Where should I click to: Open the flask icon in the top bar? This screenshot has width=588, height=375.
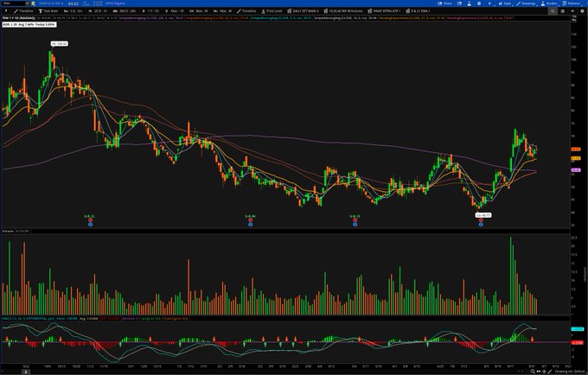coord(470,3)
